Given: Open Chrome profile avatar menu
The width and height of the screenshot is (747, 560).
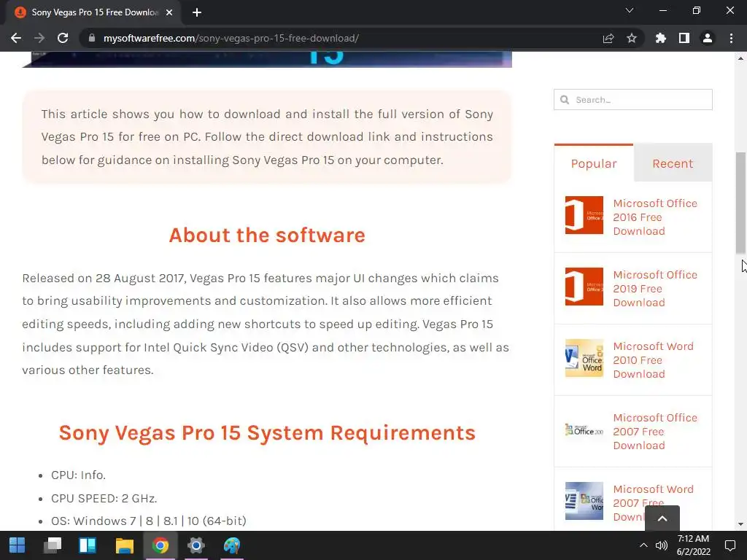Looking at the screenshot, I should [708, 38].
